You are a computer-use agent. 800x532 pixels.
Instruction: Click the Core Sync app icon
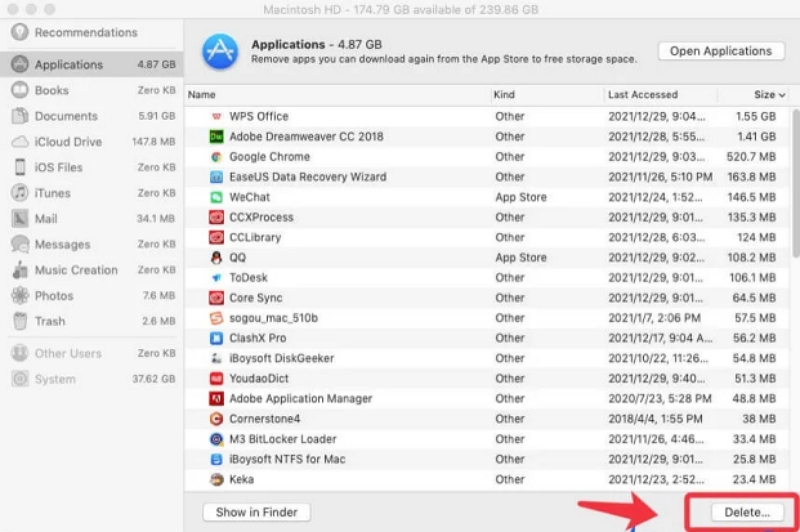(x=216, y=298)
